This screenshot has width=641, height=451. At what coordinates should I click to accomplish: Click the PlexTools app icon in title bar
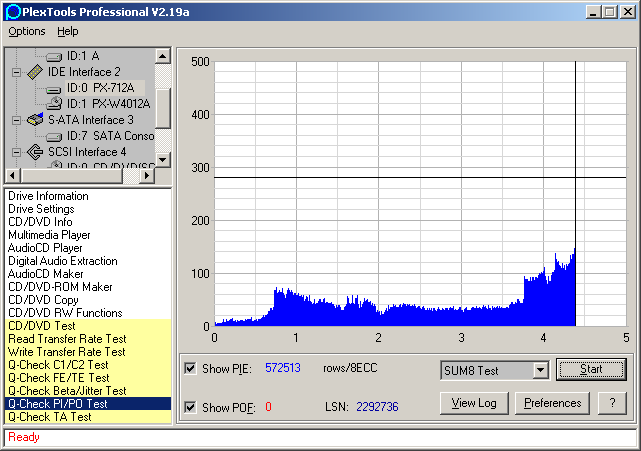click(13, 12)
